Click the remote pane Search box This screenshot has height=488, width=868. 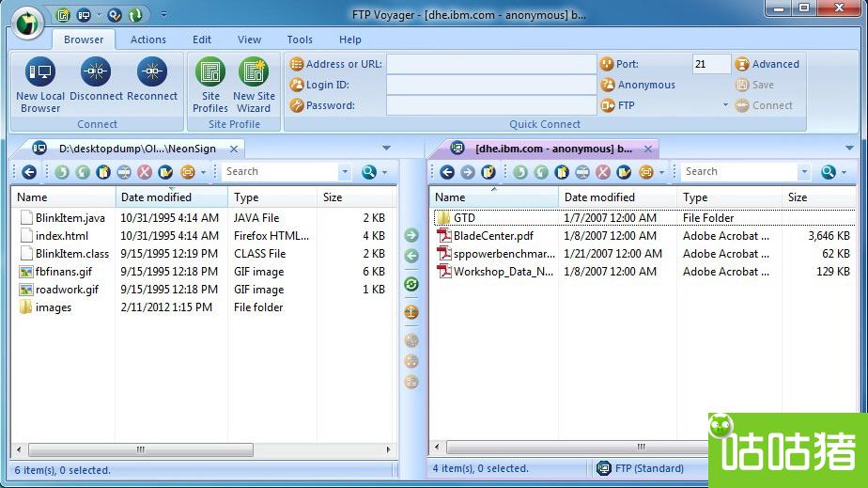(x=739, y=172)
